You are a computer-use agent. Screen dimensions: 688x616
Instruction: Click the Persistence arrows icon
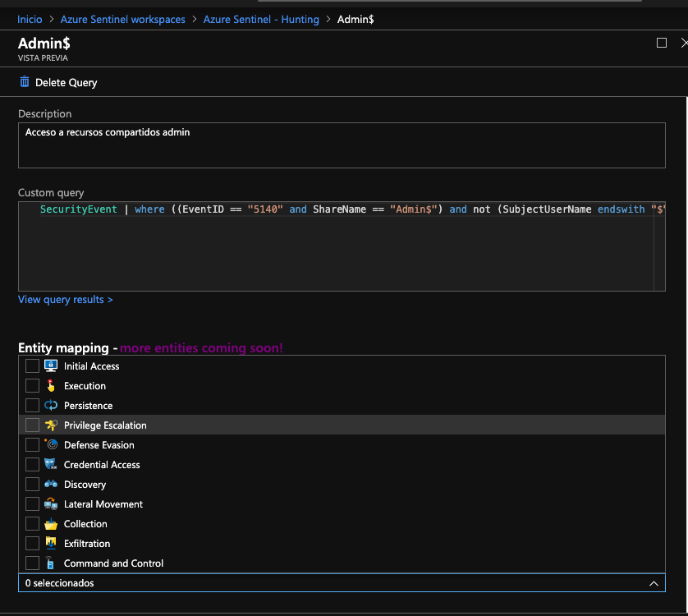(51, 406)
